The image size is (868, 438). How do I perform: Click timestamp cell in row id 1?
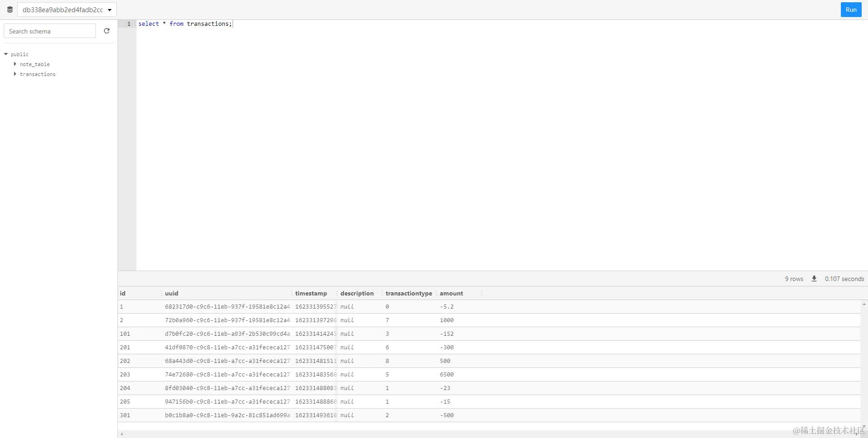[316, 307]
